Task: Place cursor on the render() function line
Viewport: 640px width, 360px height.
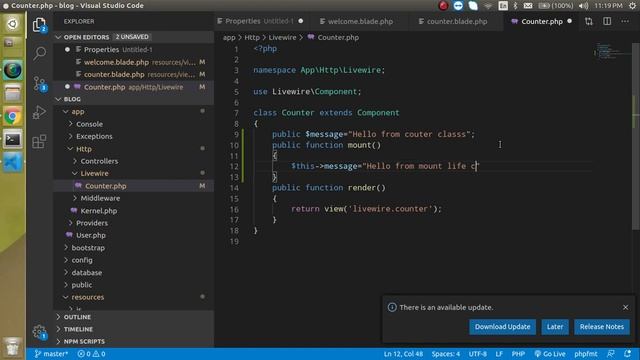Action: point(329,188)
